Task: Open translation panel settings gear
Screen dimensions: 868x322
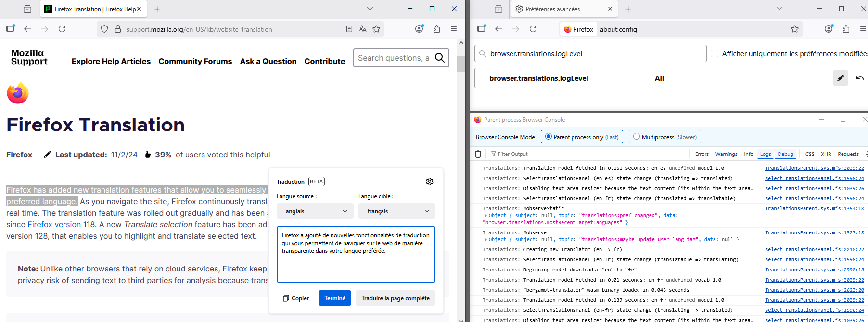Action: [x=430, y=181]
